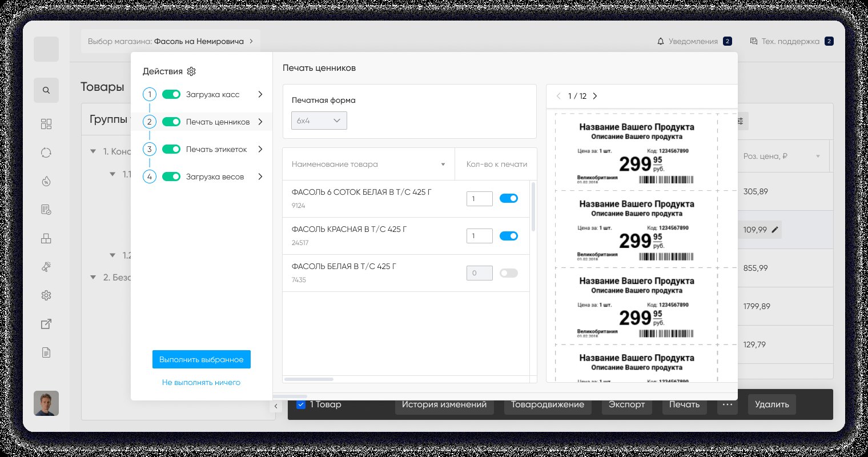Click the confetti promo icon in sidebar
Screen dimensions: 868x457
(46, 267)
